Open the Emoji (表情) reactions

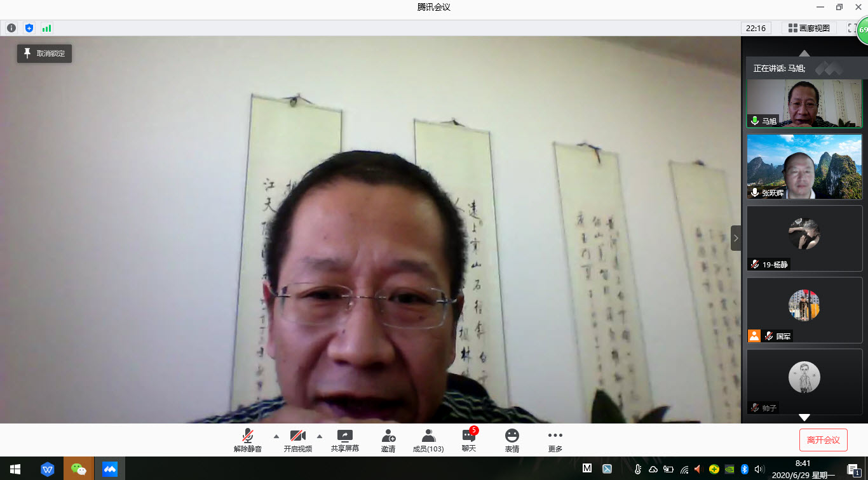pyautogui.click(x=512, y=441)
